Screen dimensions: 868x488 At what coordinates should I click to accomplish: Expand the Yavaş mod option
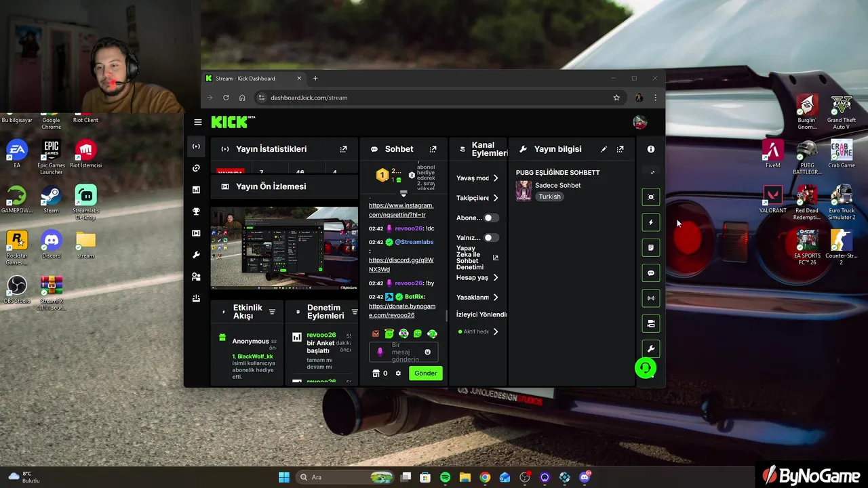(x=496, y=178)
